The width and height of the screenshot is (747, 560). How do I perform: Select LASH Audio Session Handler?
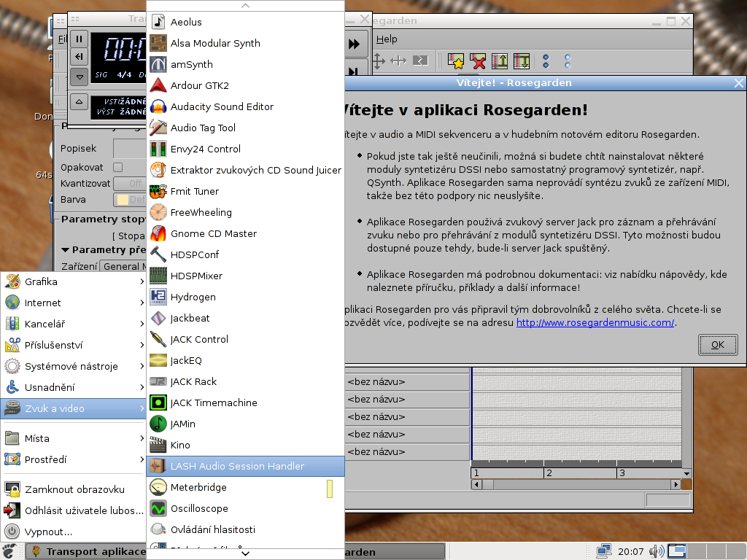click(245, 466)
